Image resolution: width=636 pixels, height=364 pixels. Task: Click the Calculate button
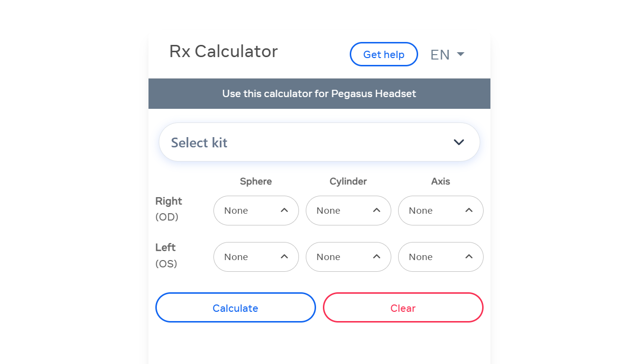[x=235, y=307]
